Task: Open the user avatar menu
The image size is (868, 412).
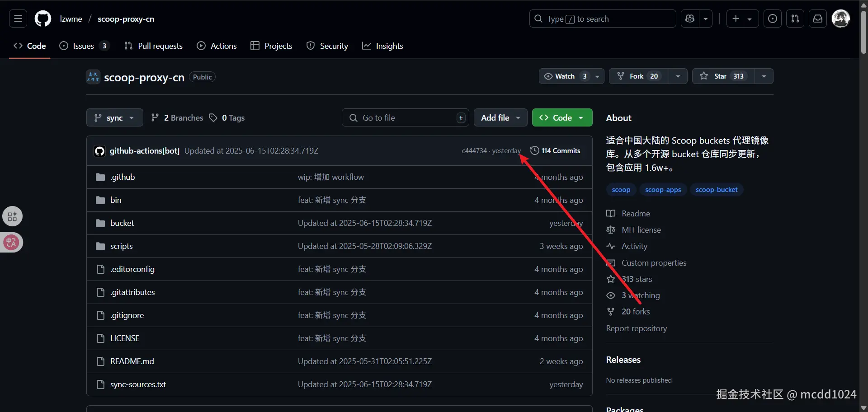Action: [x=841, y=19]
